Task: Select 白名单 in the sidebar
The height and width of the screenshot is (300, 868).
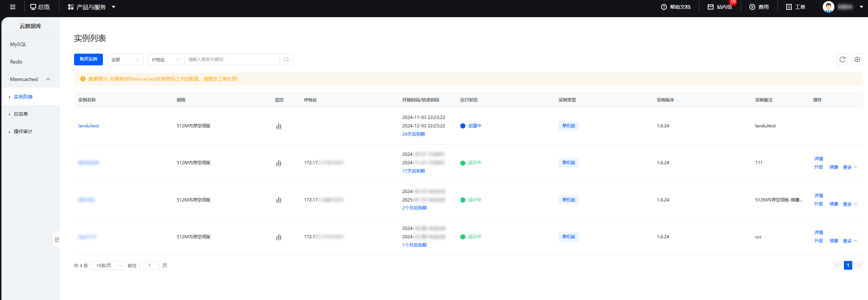Action: click(x=21, y=114)
